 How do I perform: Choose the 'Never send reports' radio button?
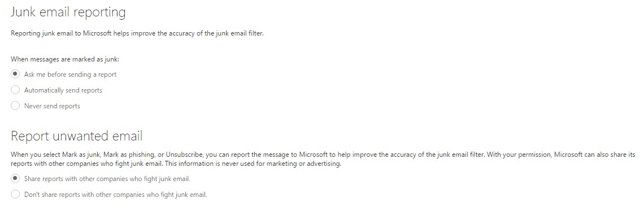coord(15,106)
